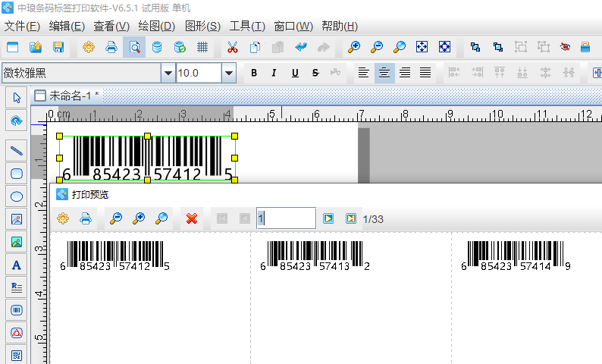The image size is (602, 364).
Task: Click the page number input field
Action: click(286, 218)
